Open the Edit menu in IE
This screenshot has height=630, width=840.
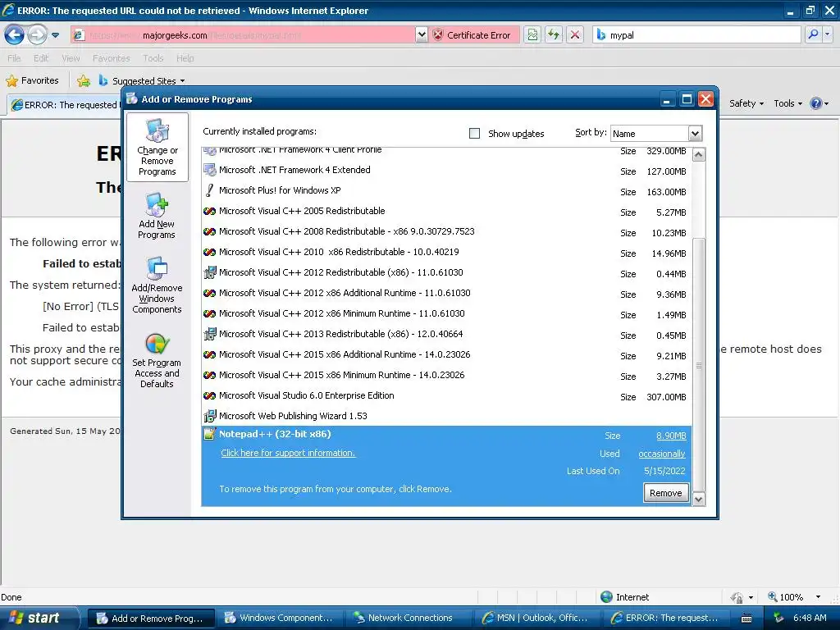click(x=41, y=58)
